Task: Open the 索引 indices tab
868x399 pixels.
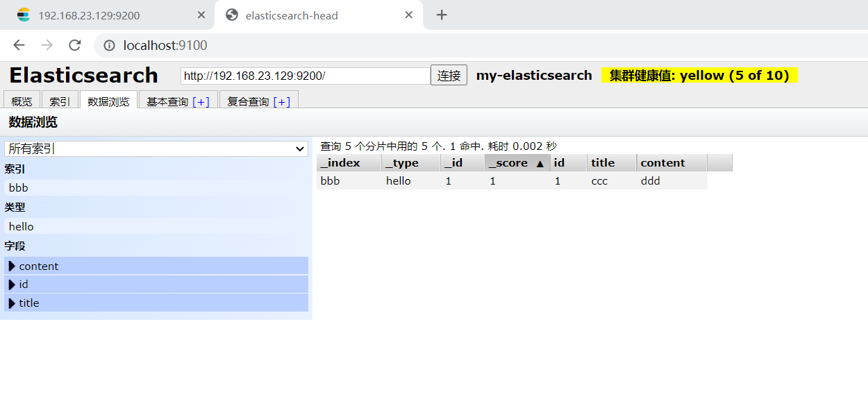Action: coord(60,101)
